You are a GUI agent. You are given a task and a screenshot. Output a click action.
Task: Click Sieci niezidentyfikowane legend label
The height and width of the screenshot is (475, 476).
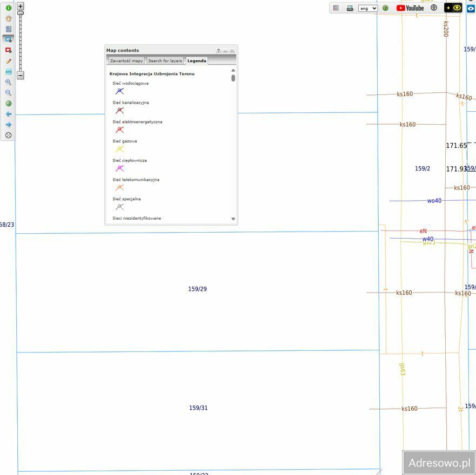pos(137,218)
